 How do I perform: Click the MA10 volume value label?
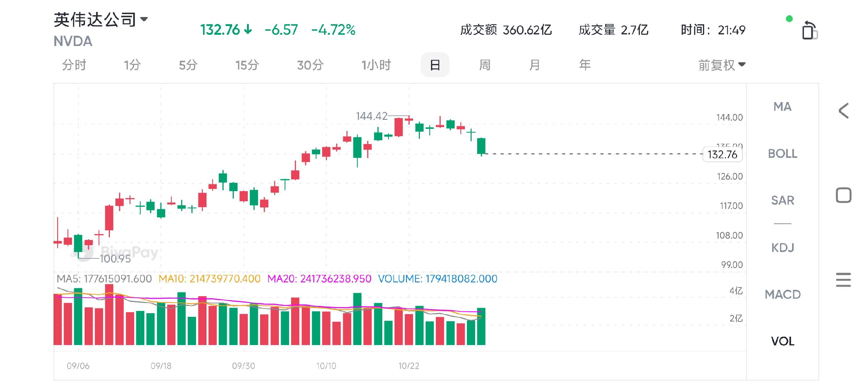209,279
